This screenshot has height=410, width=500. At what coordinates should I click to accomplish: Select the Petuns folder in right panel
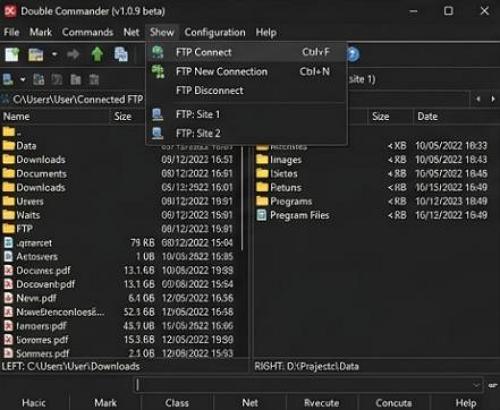click(286, 187)
